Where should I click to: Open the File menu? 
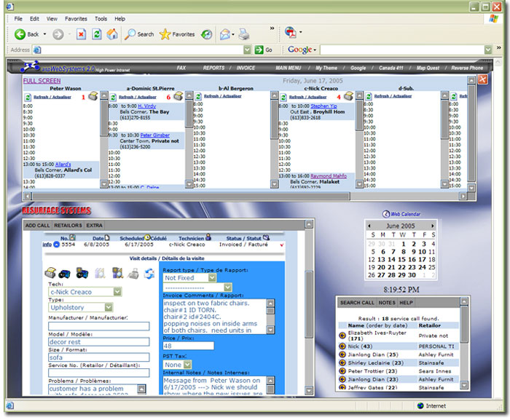coord(18,19)
